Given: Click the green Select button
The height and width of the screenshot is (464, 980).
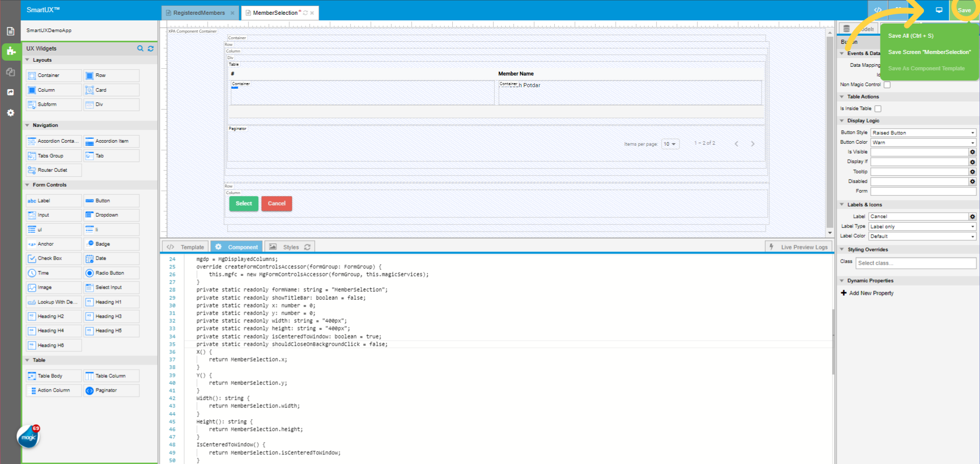Looking at the screenshot, I should tap(243, 203).
